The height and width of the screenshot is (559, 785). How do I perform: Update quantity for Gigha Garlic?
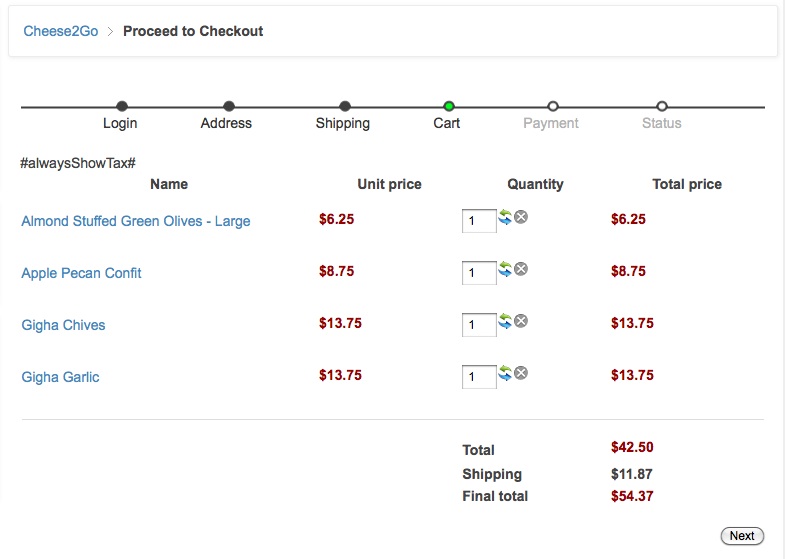(505, 373)
